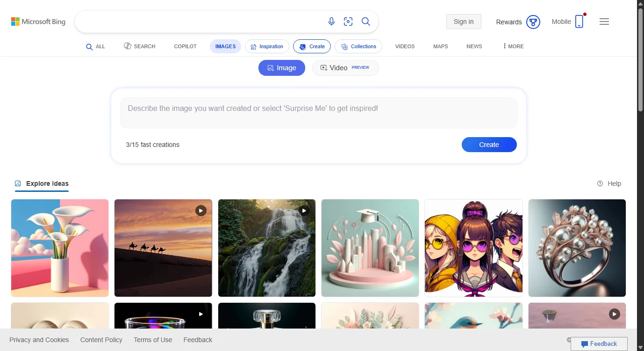This screenshot has width=644, height=351.
Task: Click the search magnifier icon
Action: (366, 21)
